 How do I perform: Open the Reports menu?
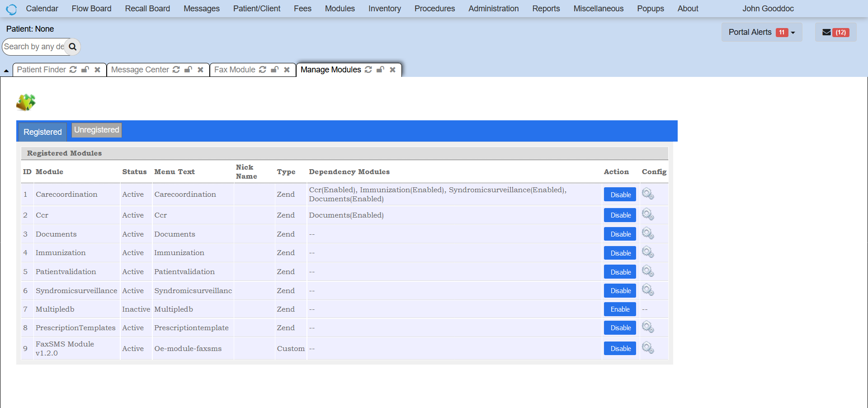pos(546,9)
